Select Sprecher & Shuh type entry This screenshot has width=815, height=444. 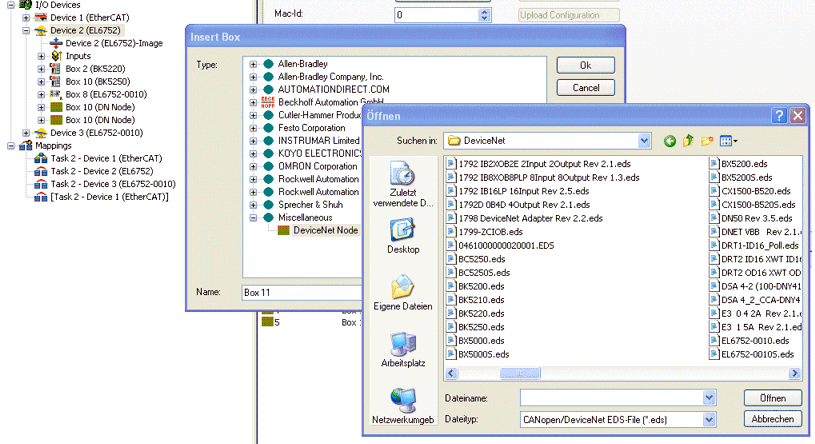pos(310,205)
